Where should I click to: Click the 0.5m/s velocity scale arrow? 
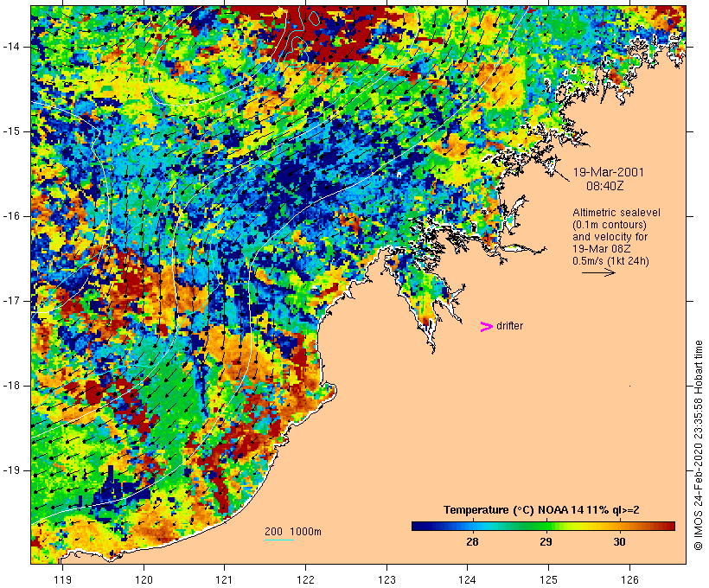coord(598,272)
